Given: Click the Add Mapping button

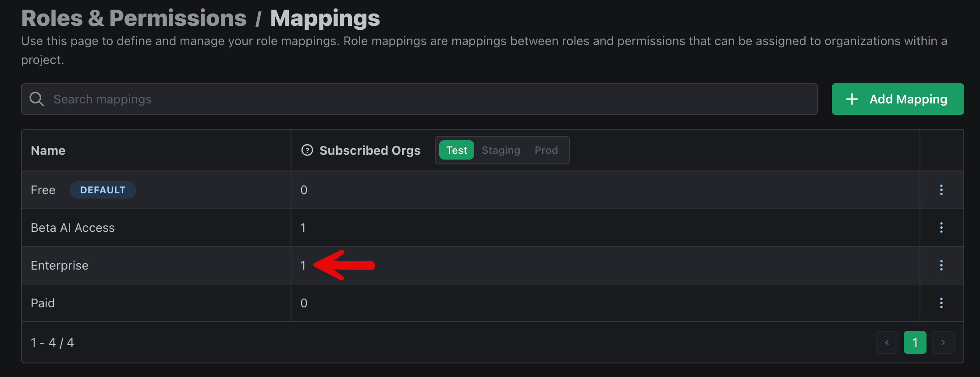Looking at the screenshot, I should click(898, 99).
